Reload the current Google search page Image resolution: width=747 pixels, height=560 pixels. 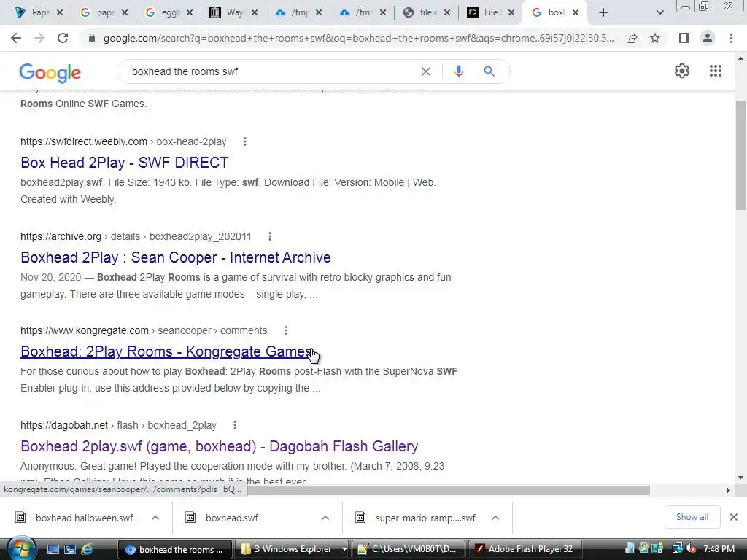click(x=63, y=38)
